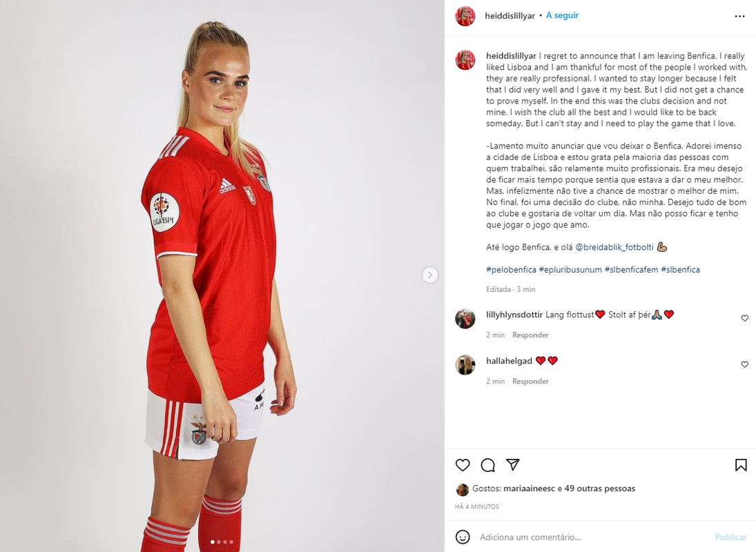This screenshot has height=552, width=756.
Task: Open the mariaaineesc liker avatar
Action: pyautogui.click(x=463, y=490)
